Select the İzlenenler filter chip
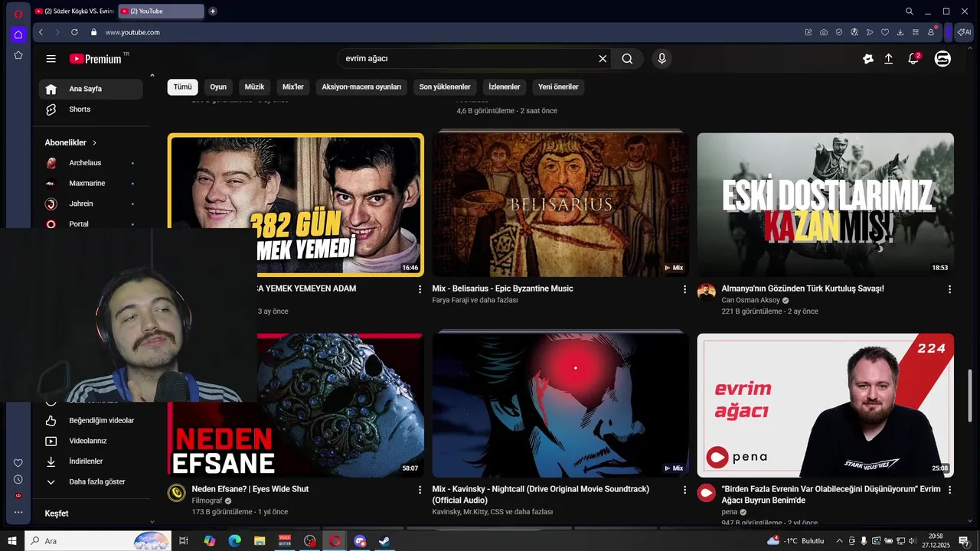This screenshot has width=980, height=551. click(x=504, y=87)
